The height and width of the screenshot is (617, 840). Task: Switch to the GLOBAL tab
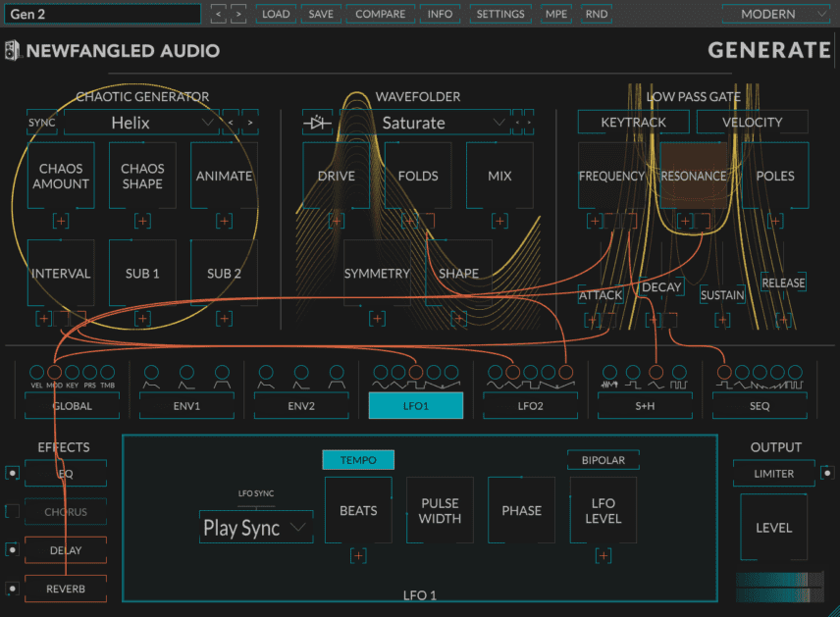point(72,405)
